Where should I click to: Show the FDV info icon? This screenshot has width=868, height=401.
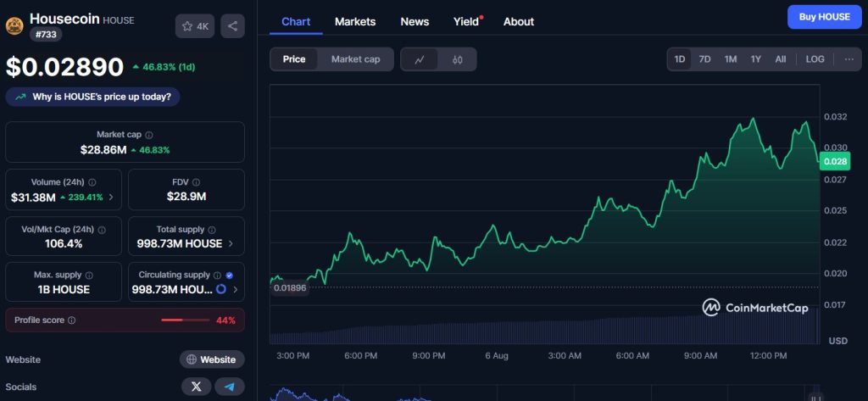[x=197, y=182]
